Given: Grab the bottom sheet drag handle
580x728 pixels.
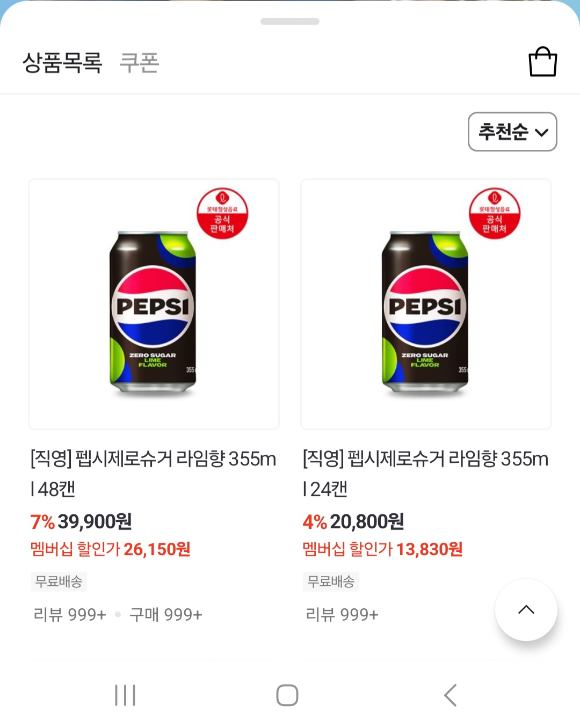Looking at the screenshot, I should click(290, 21).
